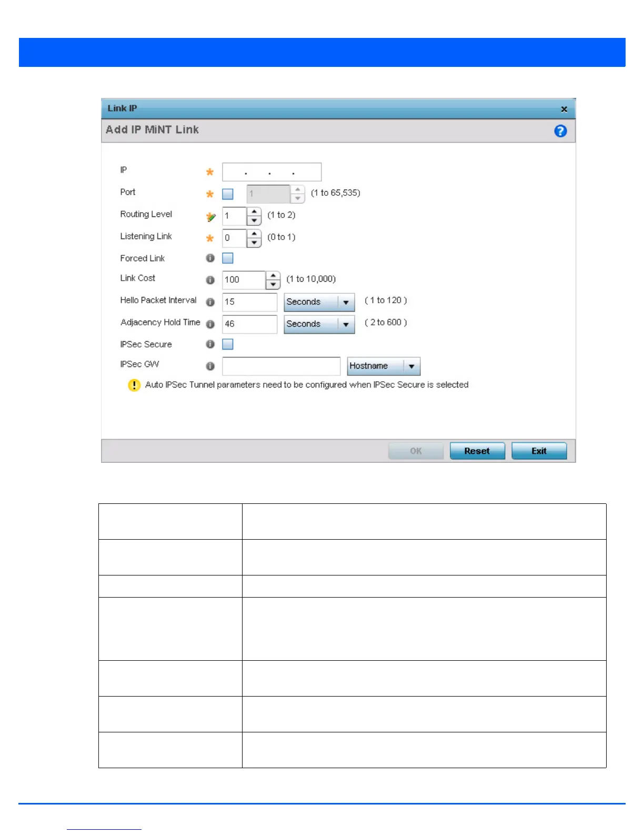644x834 pixels.
Task: Close the Link IP dialog
Action: [x=564, y=109]
